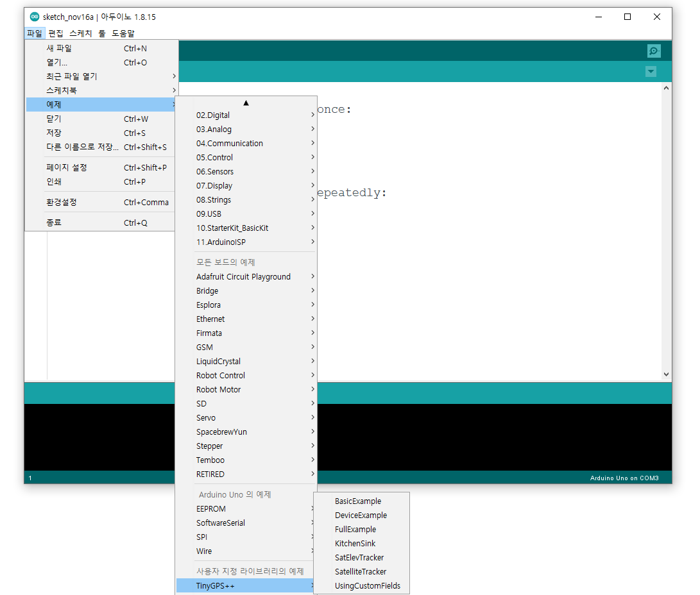Open the FullExample sketch
This screenshot has height=595, width=700.
click(362, 530)
